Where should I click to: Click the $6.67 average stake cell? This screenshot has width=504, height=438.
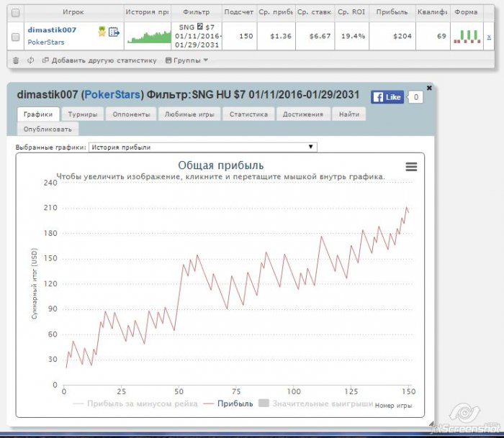(320, 36)
